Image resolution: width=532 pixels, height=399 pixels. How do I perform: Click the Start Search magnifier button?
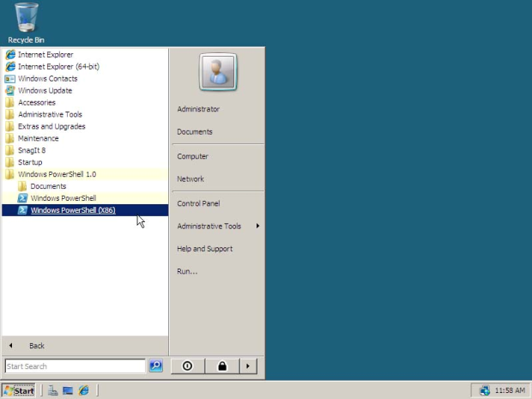point(156,366)
